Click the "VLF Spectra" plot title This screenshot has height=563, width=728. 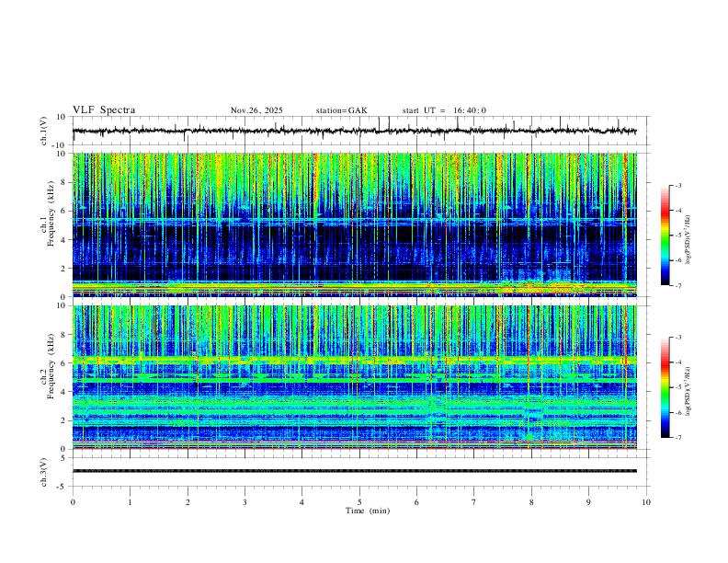click(104, 110)
